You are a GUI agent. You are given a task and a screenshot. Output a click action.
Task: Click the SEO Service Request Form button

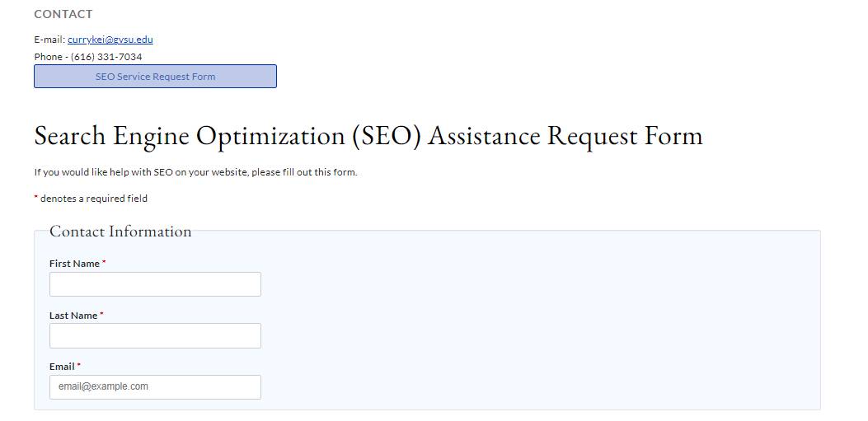(x=155, y=77)
